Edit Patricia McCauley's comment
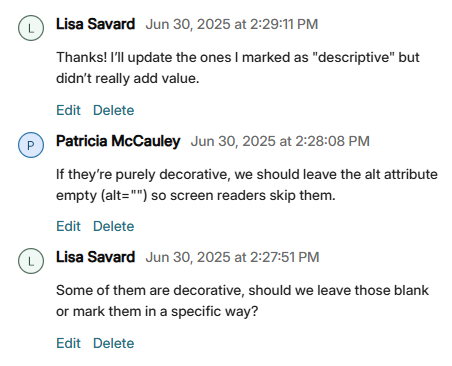This screenshot has width=452, height=366. 68,226
